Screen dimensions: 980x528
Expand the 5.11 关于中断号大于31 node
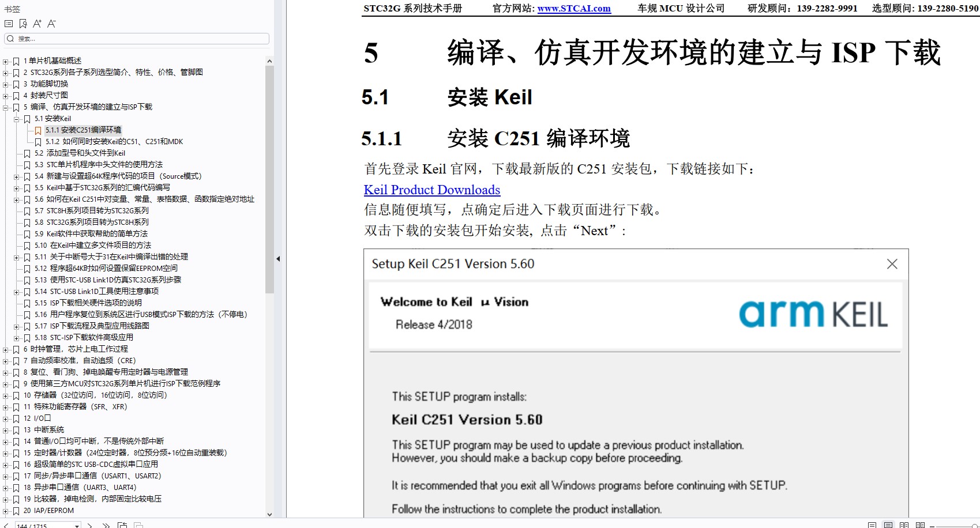click(17, 257)
